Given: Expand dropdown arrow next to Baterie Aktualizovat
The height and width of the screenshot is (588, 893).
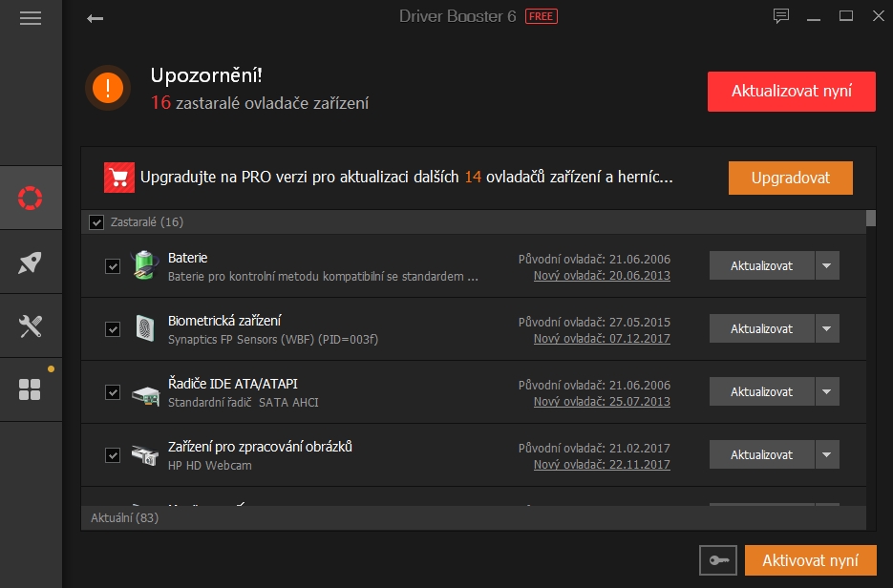Looking at the screenshot, I should point(827,265).
